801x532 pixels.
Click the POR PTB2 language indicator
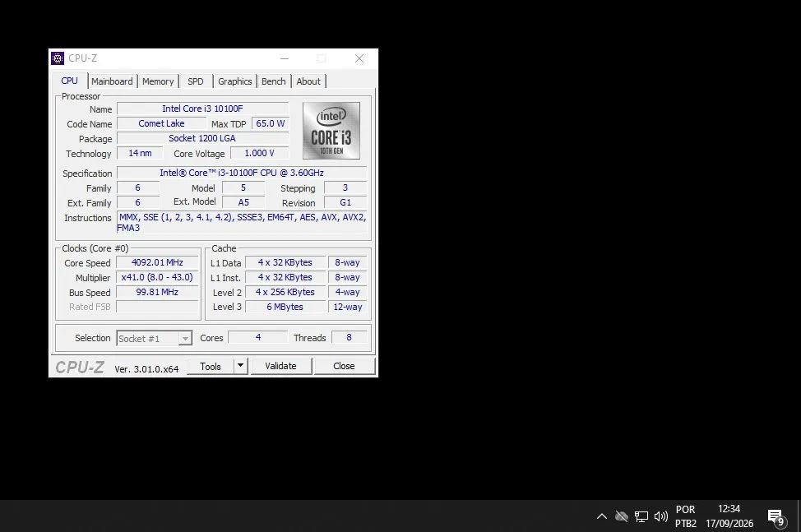pos(686,516)
